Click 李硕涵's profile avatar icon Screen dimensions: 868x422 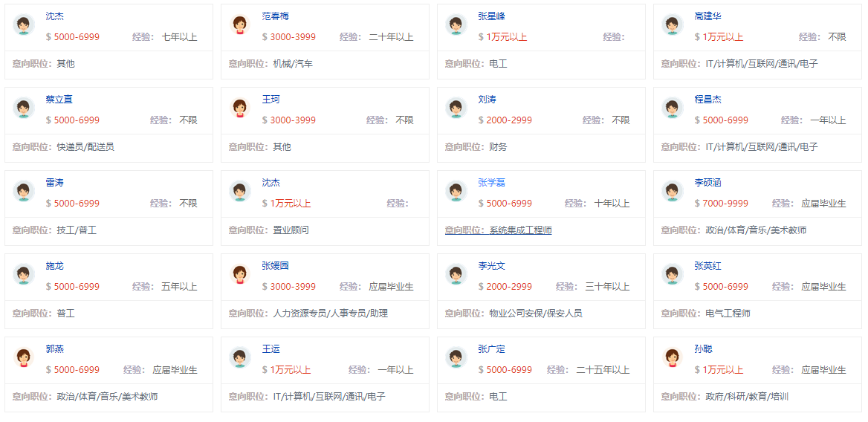tap(673, 191)
